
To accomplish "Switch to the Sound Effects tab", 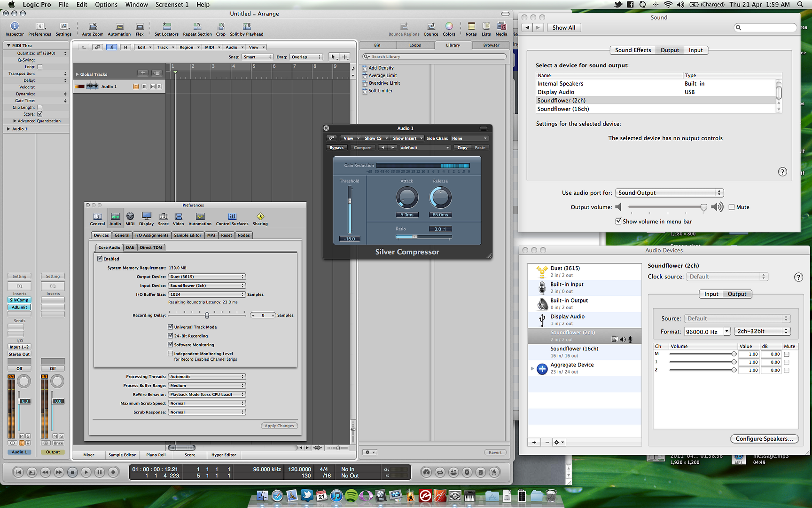I will (633, 50).
